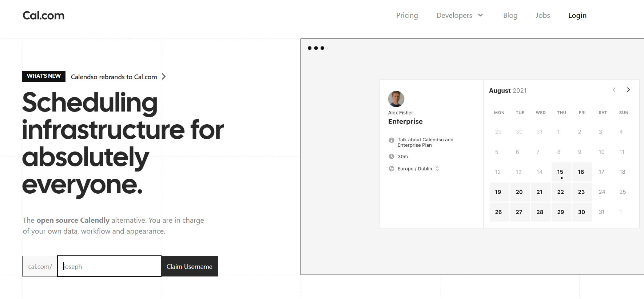Open the Blog page
Viewport: 644px width, 299px height.
click(510, 15)
